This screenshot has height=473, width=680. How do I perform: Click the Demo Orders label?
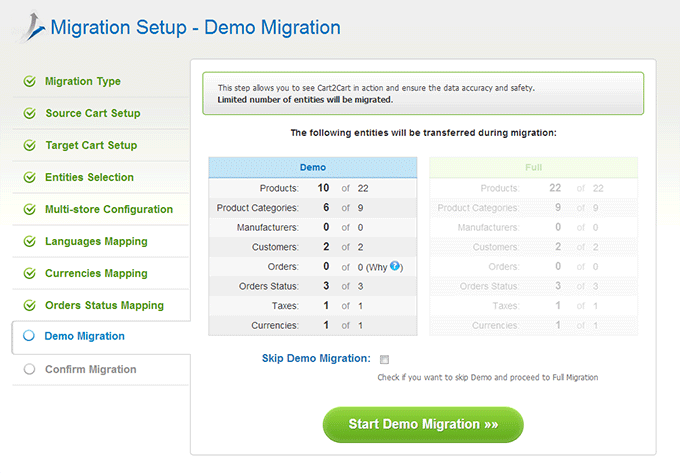[283, 267]
